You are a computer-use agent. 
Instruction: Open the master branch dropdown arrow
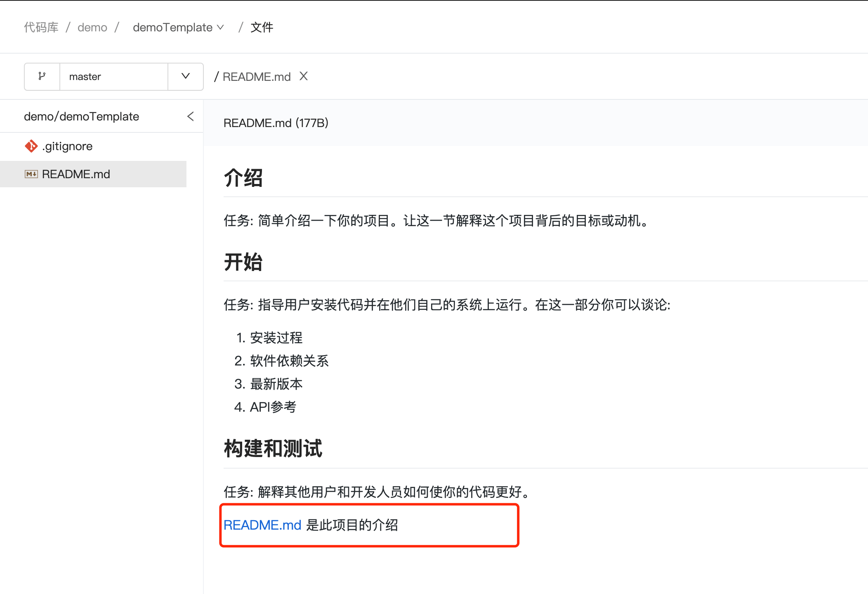click(186, 76)
